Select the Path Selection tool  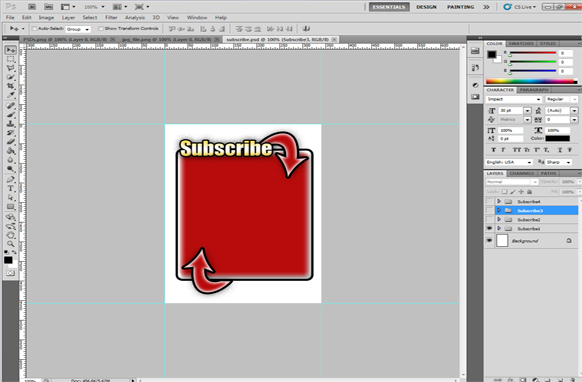10,197
